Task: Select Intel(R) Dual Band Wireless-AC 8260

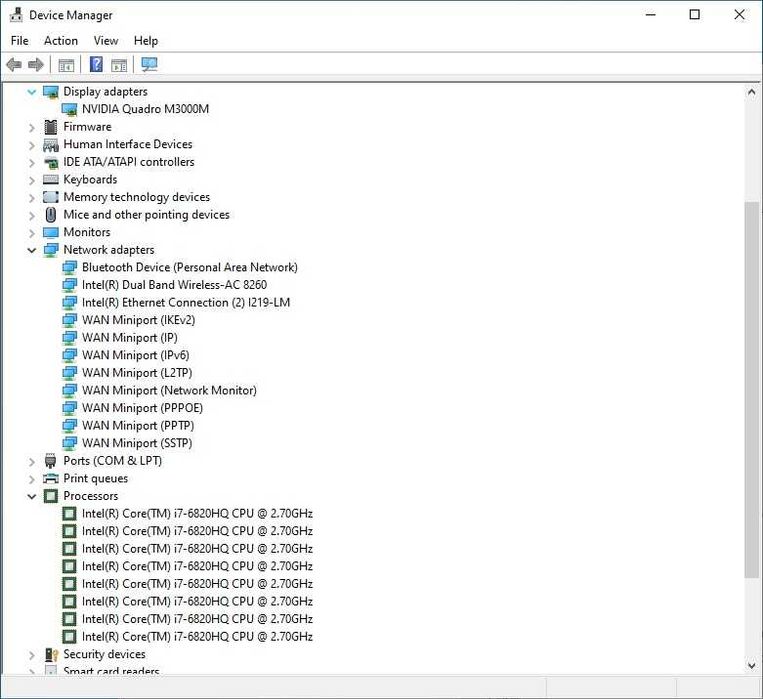Action: click(174, 285)
